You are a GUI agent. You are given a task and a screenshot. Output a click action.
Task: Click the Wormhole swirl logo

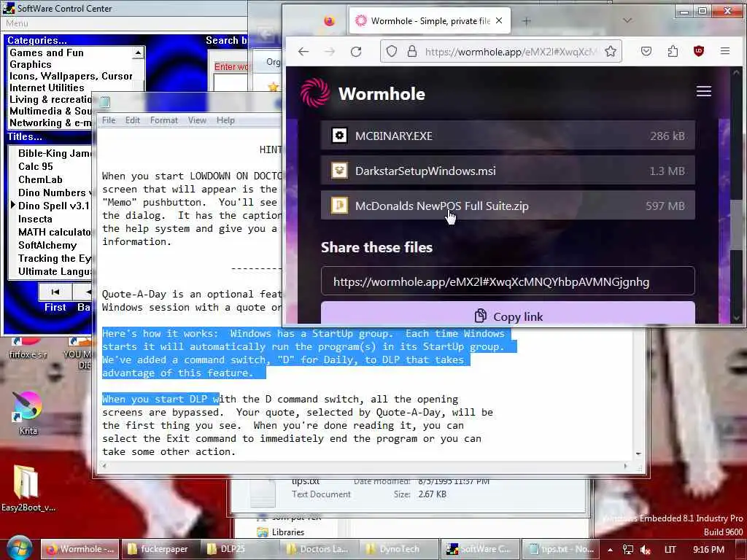click(x=315, y=93)
